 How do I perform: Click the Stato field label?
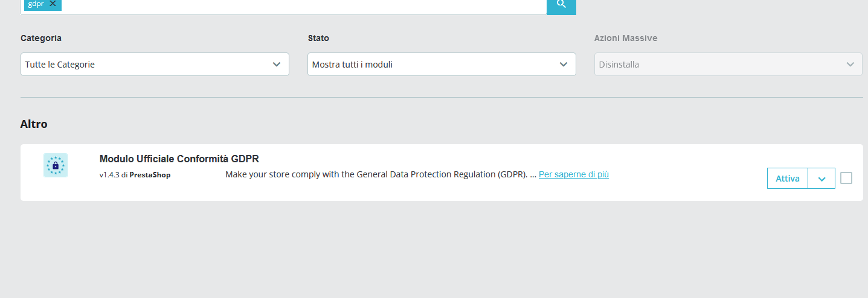pos(318,38)
